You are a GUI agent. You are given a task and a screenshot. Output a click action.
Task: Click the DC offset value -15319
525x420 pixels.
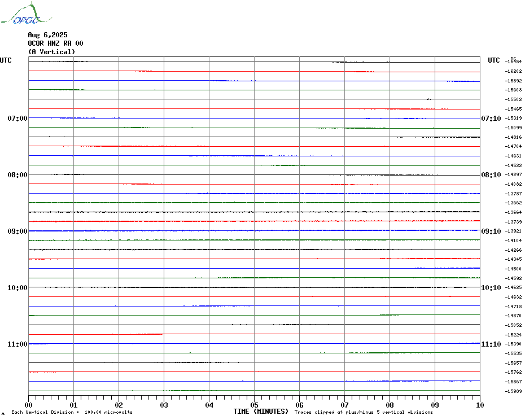click(513, 118)
